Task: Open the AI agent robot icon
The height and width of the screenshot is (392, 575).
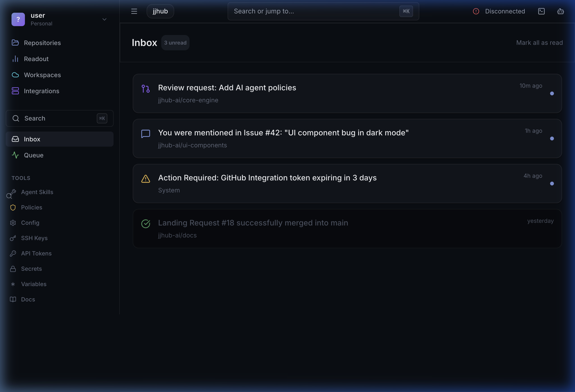Action: (x=560, y=12)
